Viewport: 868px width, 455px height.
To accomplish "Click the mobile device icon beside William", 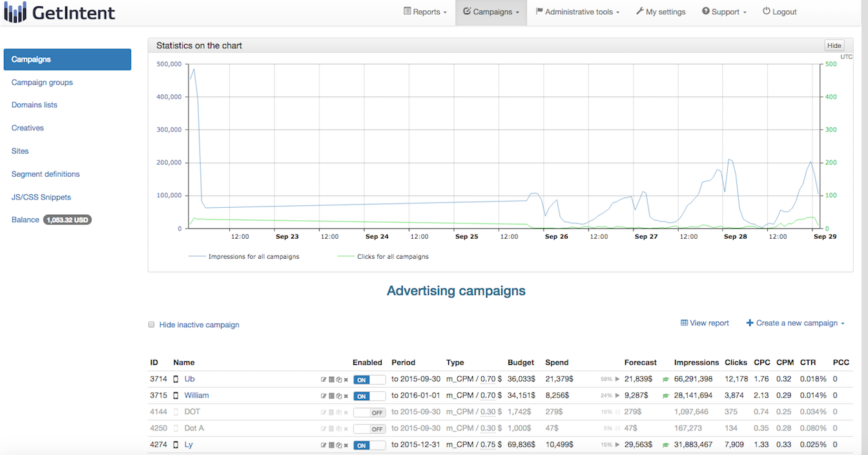I will [176, 396].
